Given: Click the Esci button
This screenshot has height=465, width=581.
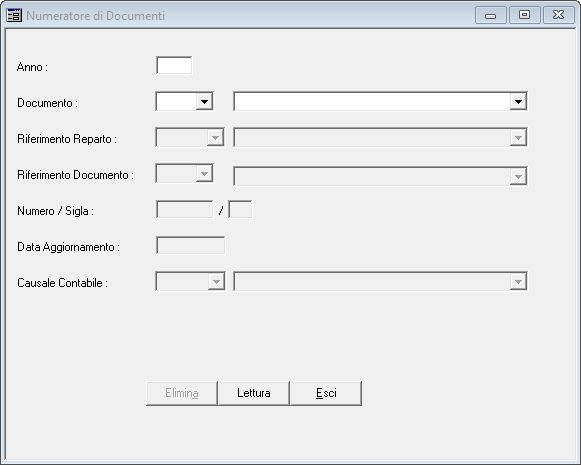Looking at the screenshot, I should point(326,393).
